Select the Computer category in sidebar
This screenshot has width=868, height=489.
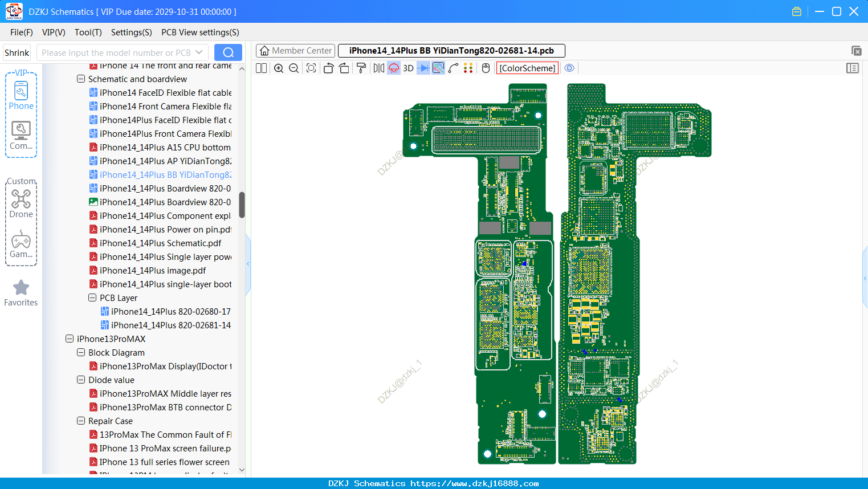point(21,136)
